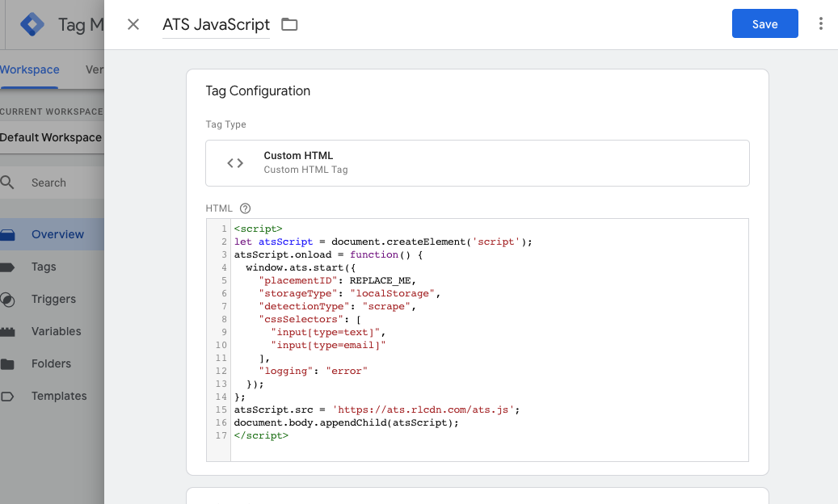Click the "cssSelectors" key on line 8
This screenshot has height=504, width=838.
click(301, 319)
